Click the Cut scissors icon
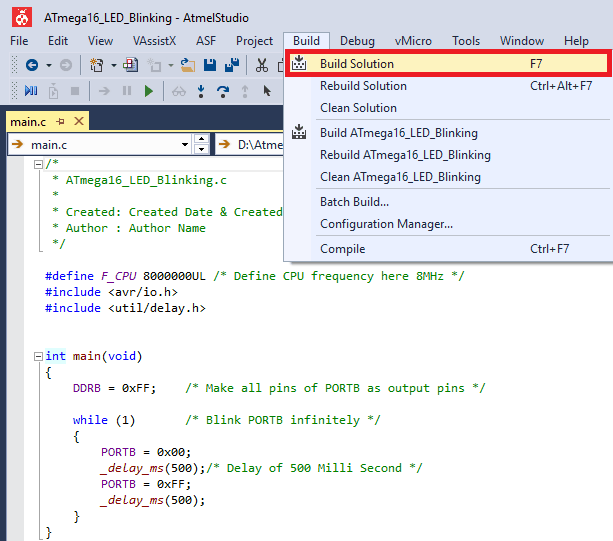The width and height of the screenshot is (613, 541). pyautogui.click(x=262, y=65)
